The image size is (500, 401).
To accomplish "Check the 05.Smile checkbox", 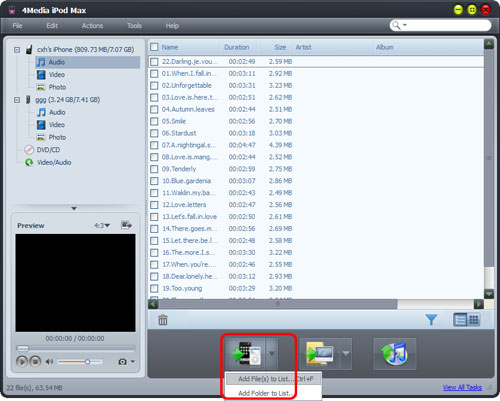I will (154, 121).
